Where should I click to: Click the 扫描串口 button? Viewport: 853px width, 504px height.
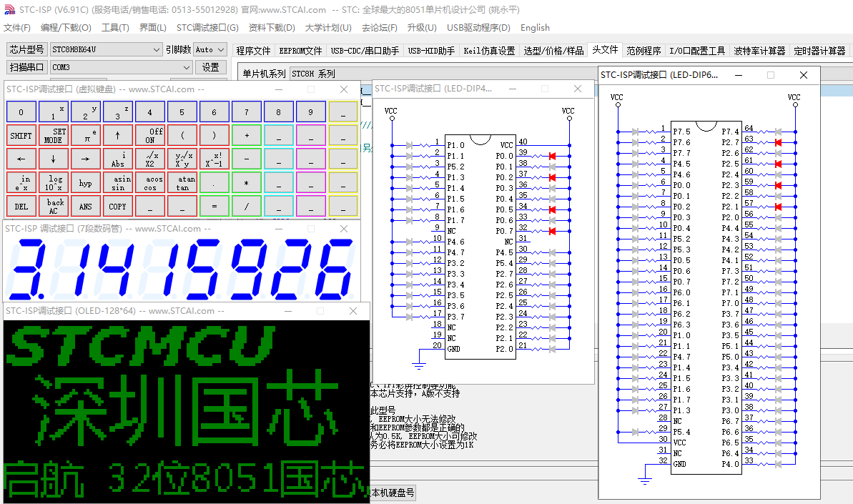coord(26,67)
